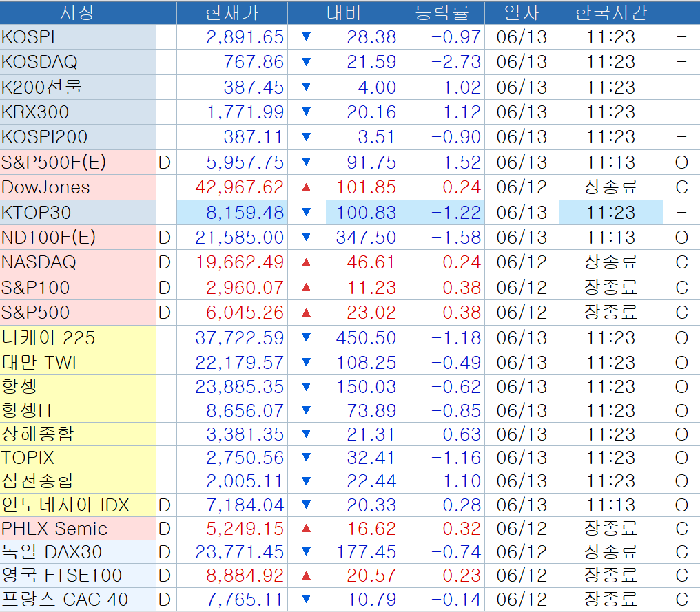Image resolution: width=700 pixels, height=612 pixels.
Task: Click the 시장 column header
Action: click(78, 12)
